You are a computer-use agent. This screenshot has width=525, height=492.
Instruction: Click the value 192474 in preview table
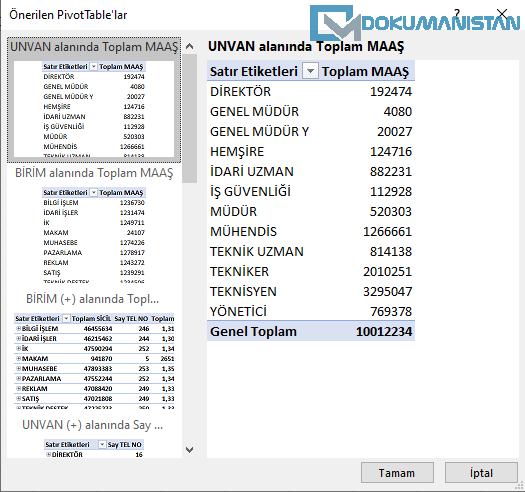(x=391, y=92)
